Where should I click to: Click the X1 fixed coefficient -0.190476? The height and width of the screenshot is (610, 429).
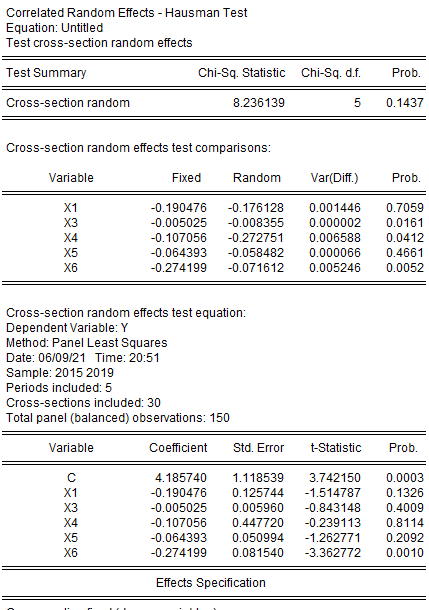point(179,208)
